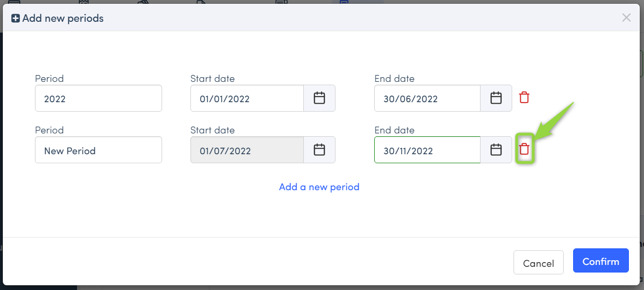Click the Add new periods title text
Screen dimensions: 644x290
pos(63,18)
